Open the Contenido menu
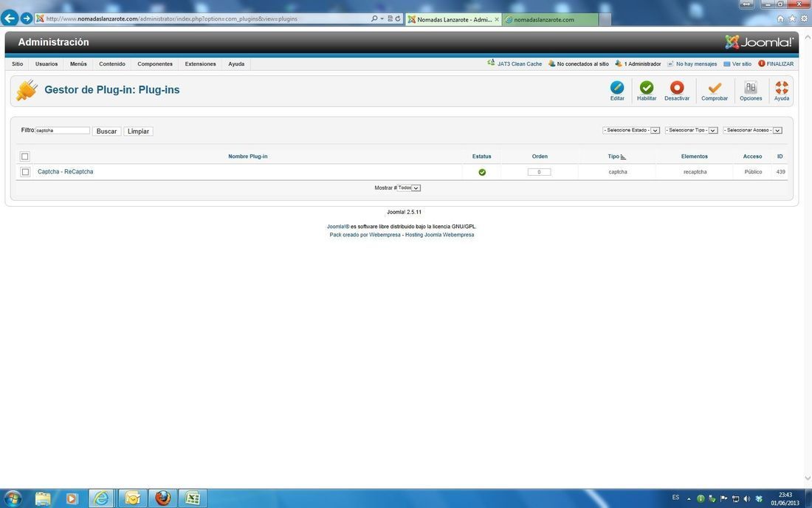The height and width of the screenshot is (508, 812). 112,63
